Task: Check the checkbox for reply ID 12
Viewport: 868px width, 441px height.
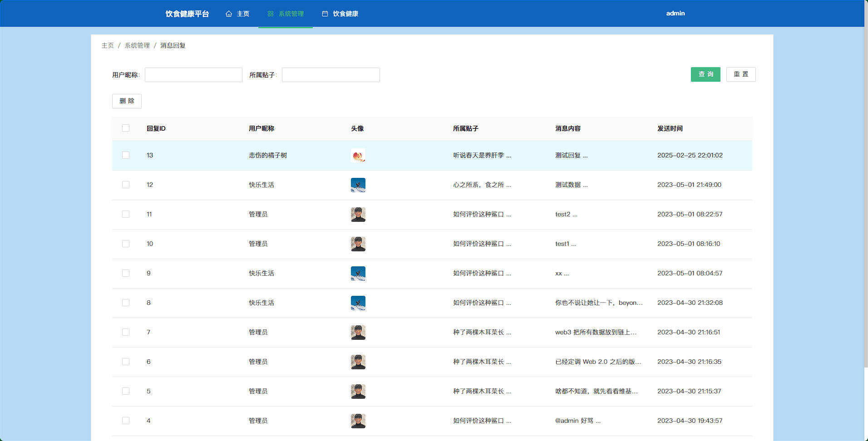Action: [126, 185]
